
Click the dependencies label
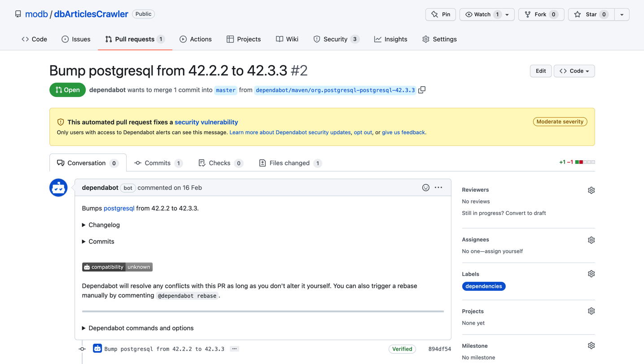coord(484,286)
